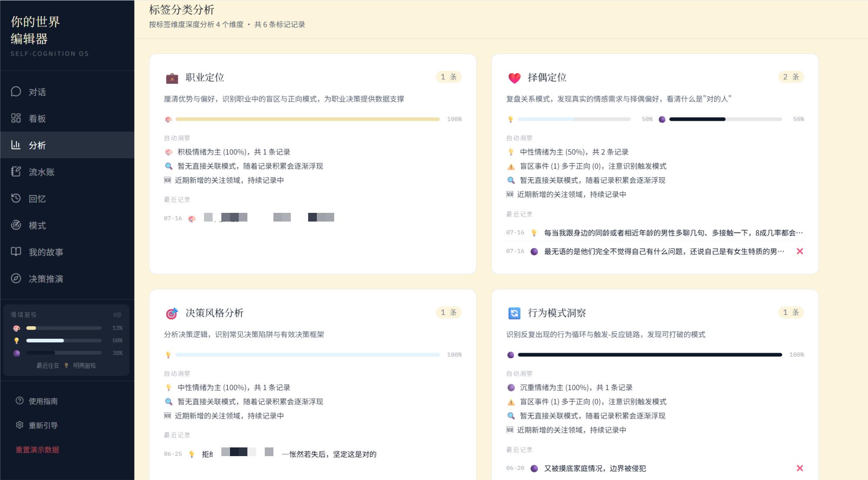Image resolution: width=868 pixels, height=480 pixels.
Task: Open the 流水账 menu item
Action: point(67,172)
